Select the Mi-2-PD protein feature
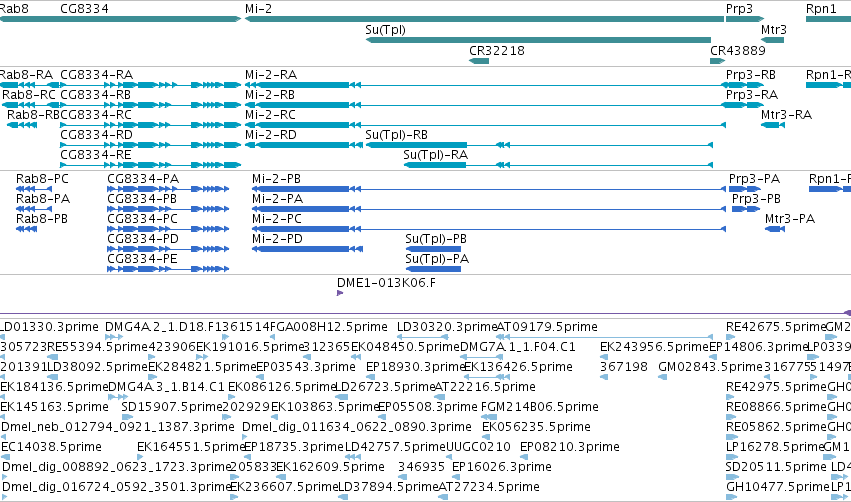851x502 pixels. tap(307, 249)
